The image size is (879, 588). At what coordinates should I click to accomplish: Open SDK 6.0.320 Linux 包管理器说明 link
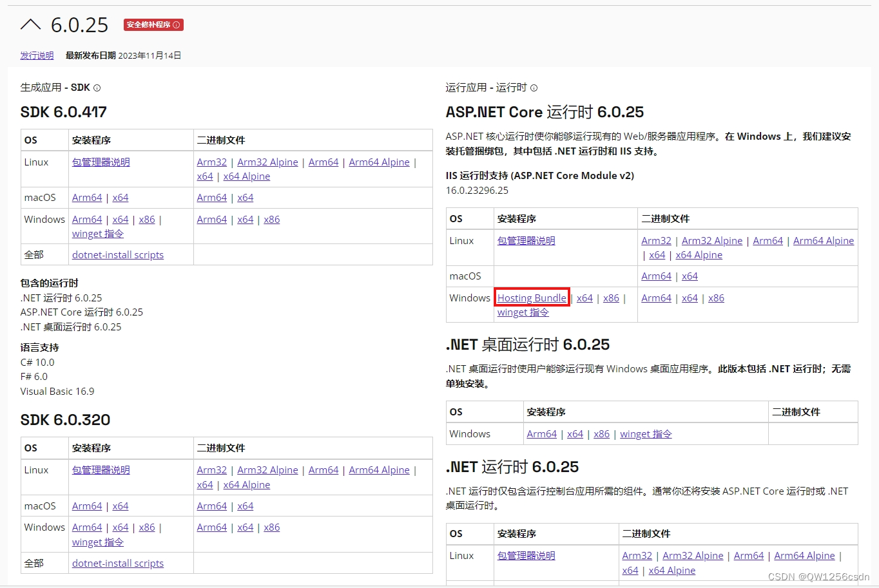coord(101,470)
